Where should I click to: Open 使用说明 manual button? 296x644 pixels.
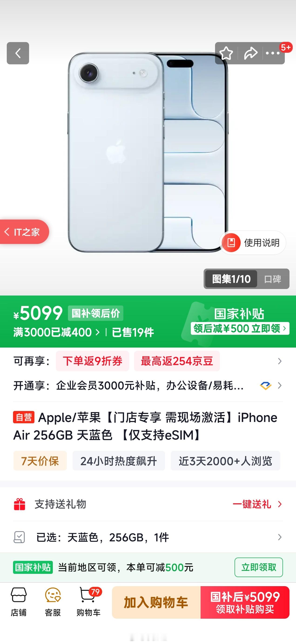point(253,243)
